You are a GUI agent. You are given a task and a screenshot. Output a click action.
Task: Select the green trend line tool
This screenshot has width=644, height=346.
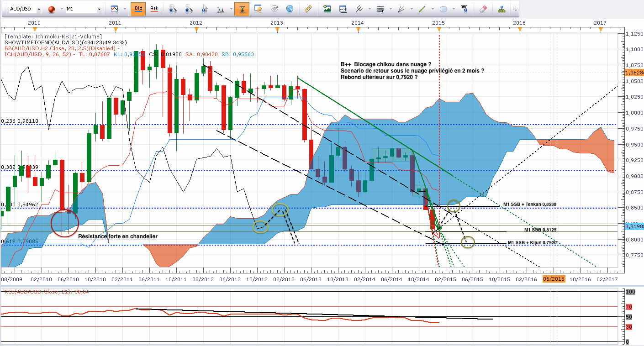click(422, 9)
